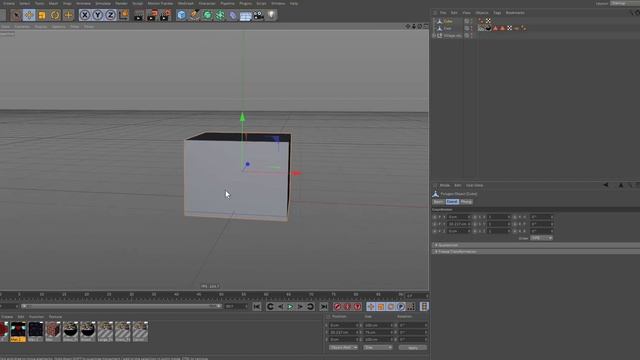
Task: Open the Character menu
Action: 207,3
